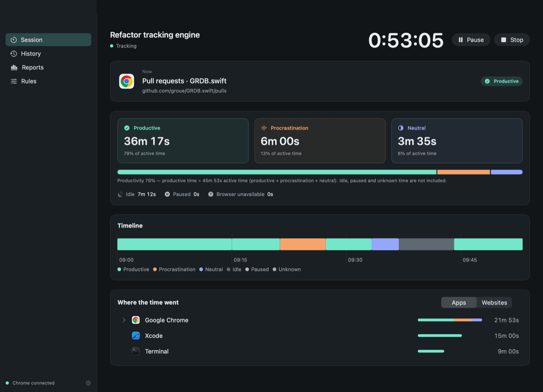The height and width of the screenshot is (392, 543).
Task: Click the checkmark in Productive badge
Action: [x=487, y=81]
